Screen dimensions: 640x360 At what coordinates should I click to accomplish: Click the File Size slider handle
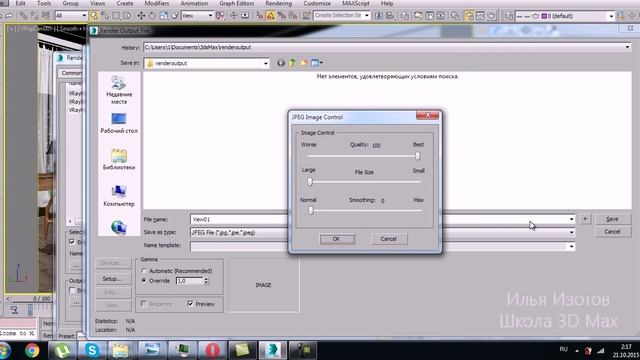pos(310,182)
